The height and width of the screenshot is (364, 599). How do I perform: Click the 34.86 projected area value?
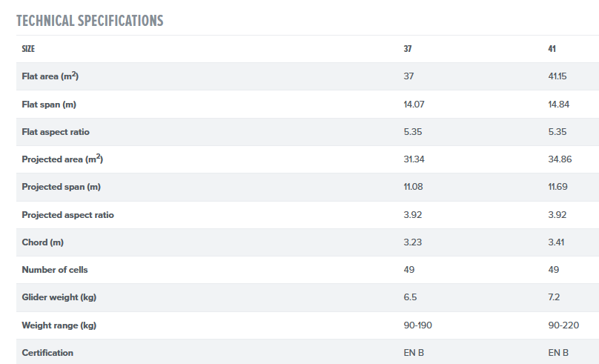click(559, 159)
